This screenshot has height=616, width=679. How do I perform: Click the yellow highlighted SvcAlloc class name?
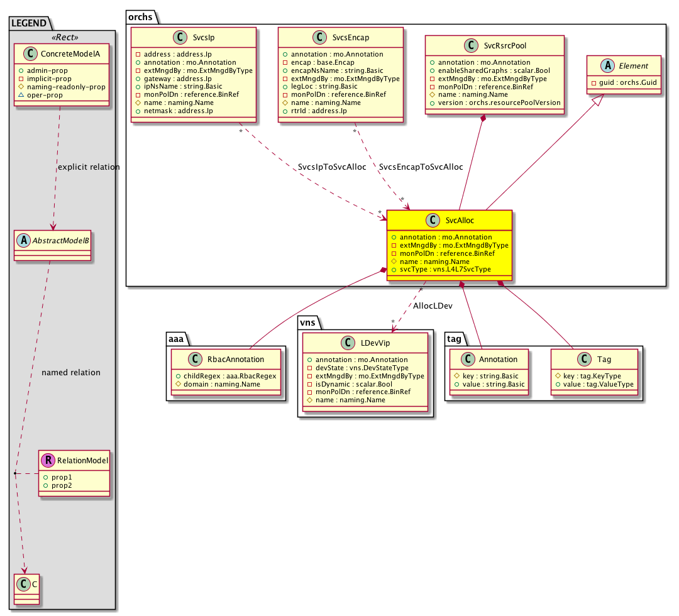coord(459,221)
